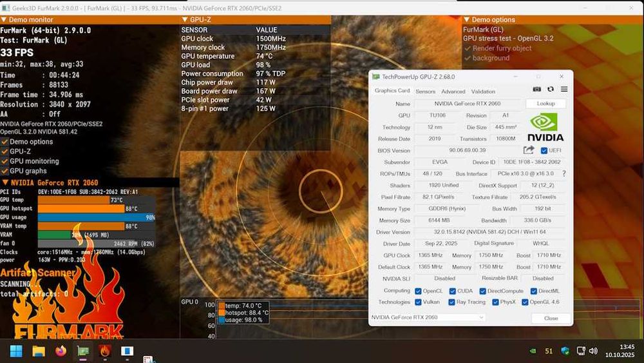Uncheck GPU graphs option

pyautogui.click(x=5, y=171)
